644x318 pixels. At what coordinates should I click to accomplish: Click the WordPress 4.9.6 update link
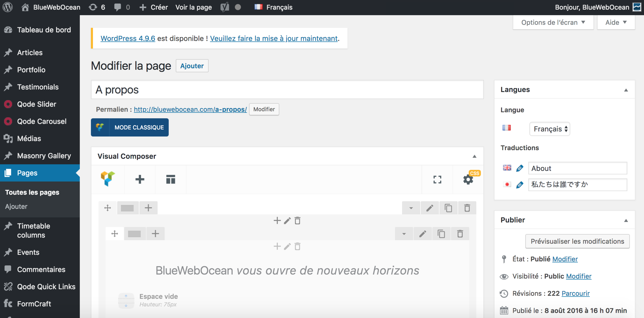[x=128, y=38]
